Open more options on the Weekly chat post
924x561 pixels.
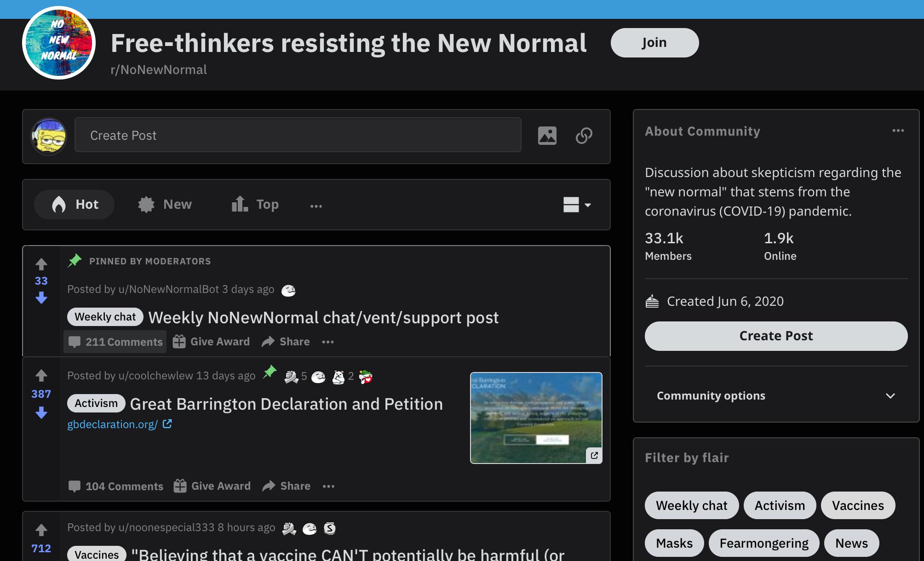[328, 342]
